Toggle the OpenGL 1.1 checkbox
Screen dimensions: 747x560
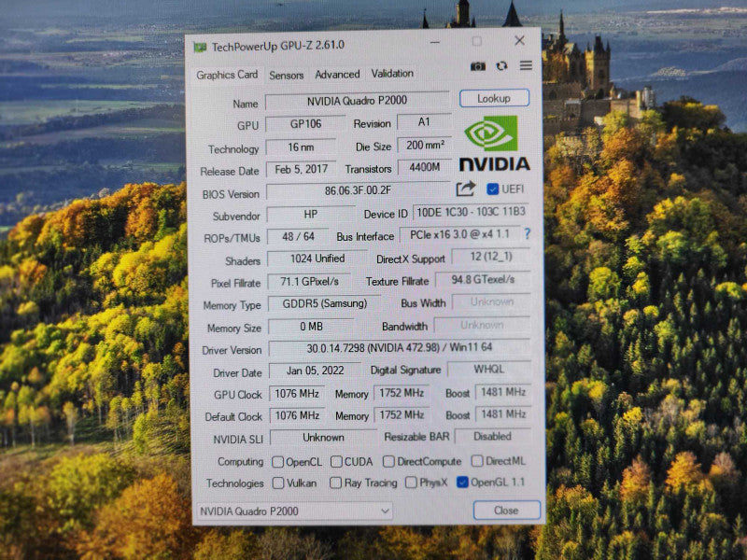click(x=462, y=482)
